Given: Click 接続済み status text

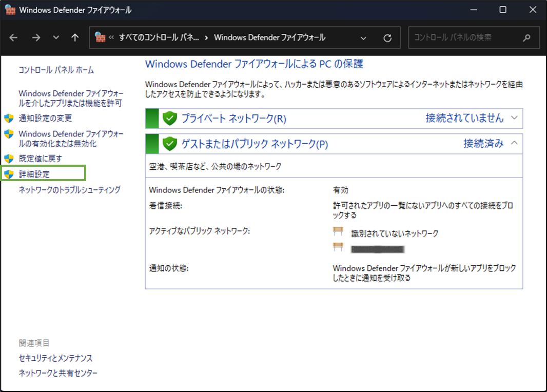Looking at the screenshot, I should click(483, 143).
